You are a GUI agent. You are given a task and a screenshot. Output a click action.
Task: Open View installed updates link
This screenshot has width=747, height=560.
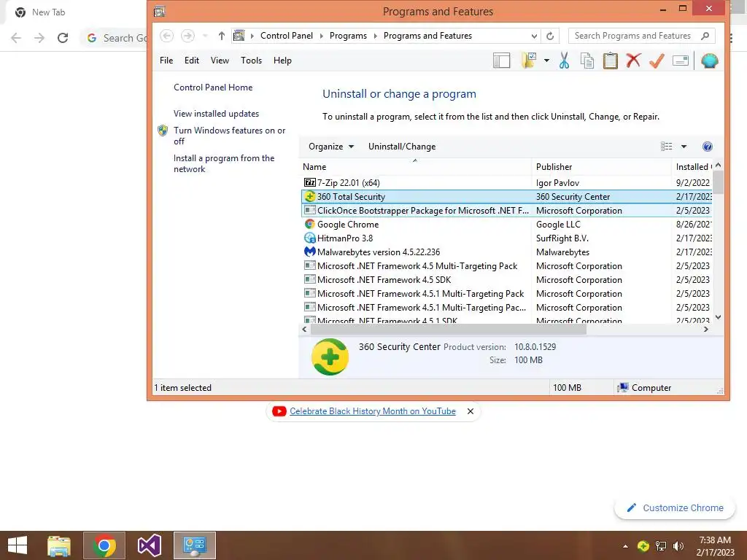coord(216,113)
